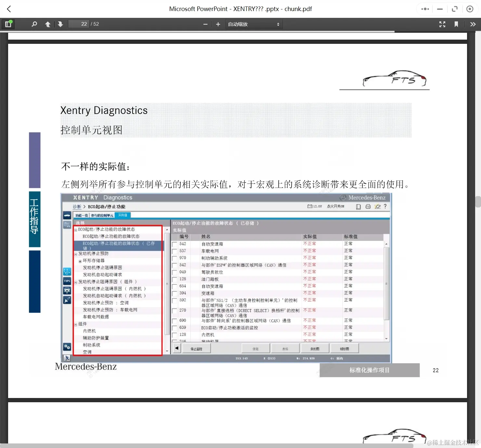Check the box for row 537 车载电网
Image resolution: width=481 pixels, height=448 pixels.
[x=175, y=251]
